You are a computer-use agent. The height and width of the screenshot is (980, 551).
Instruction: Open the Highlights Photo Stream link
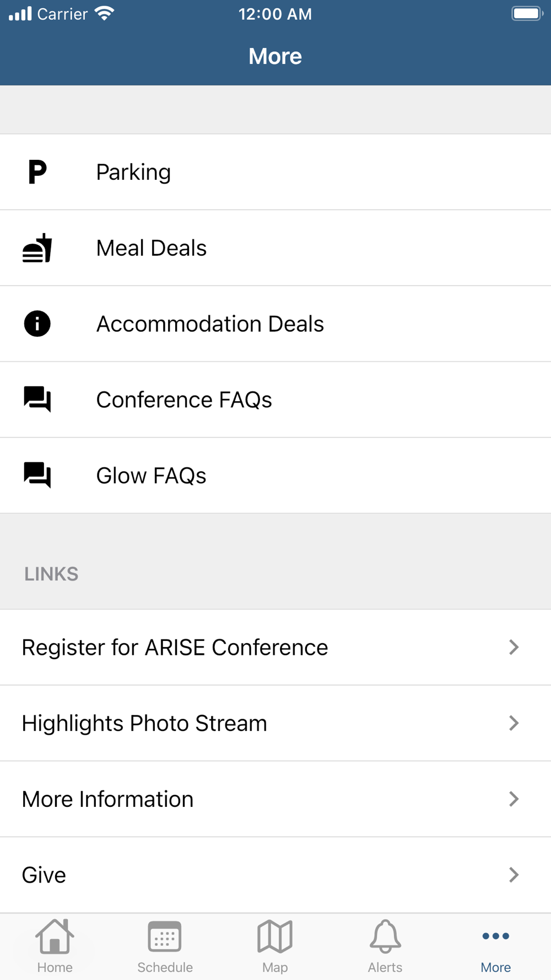(x=144, y=723)
